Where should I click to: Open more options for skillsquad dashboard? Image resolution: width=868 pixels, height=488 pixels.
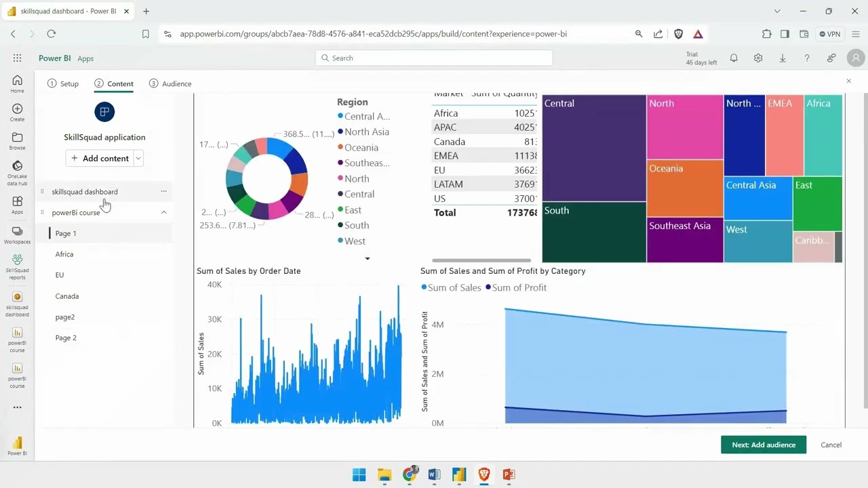(x=163, y=191)
